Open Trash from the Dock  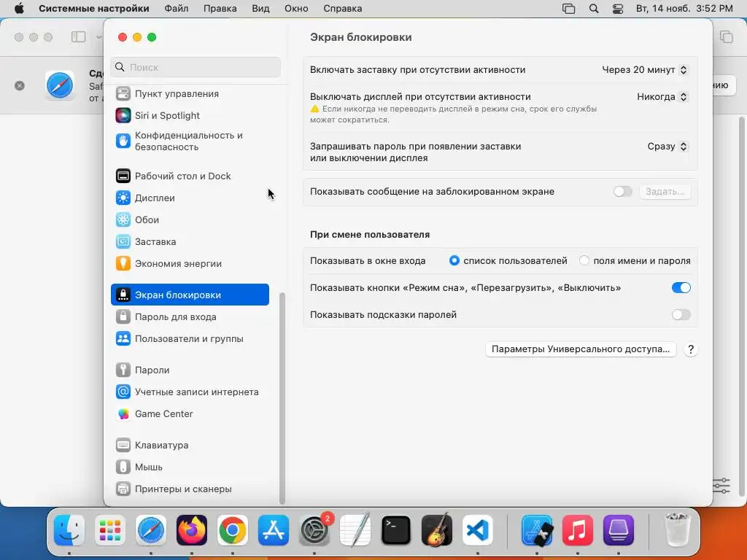677,530
